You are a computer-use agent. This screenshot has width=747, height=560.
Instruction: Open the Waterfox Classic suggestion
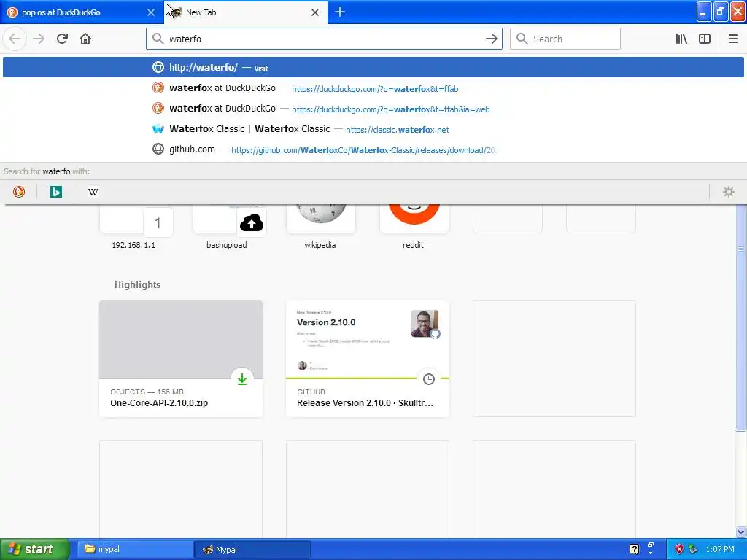tap(373, 129)
